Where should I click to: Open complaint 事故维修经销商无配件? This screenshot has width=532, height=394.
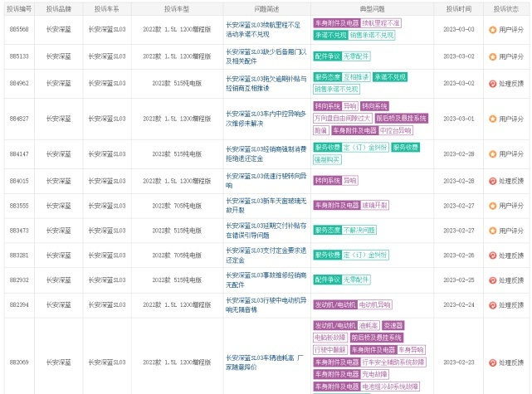point(266,280)
